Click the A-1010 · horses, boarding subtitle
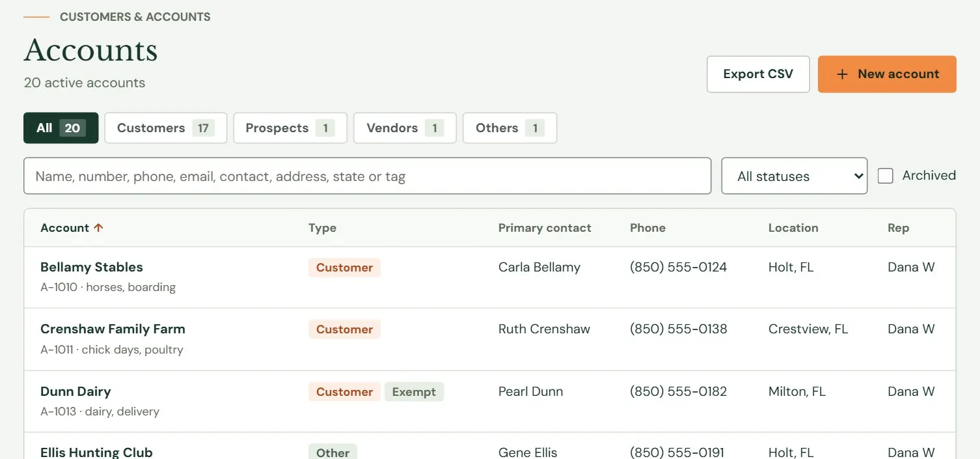This screenshot has width=980, height=459. [x=108, y=287]
